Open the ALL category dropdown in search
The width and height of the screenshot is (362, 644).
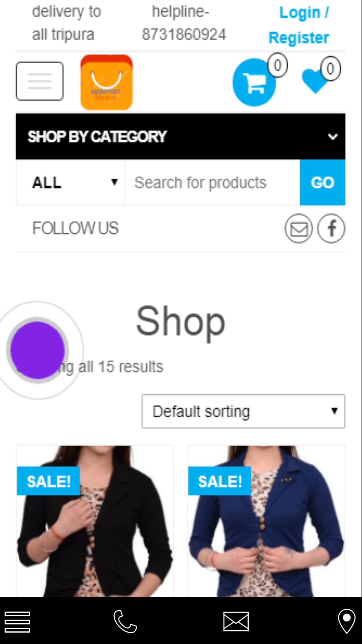coord(71,183)
